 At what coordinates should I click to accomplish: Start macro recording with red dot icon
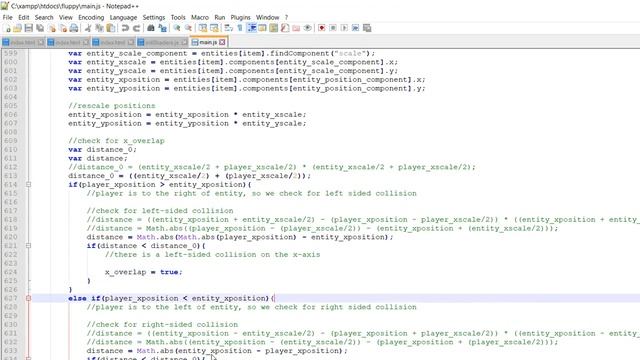coord(322,28)
